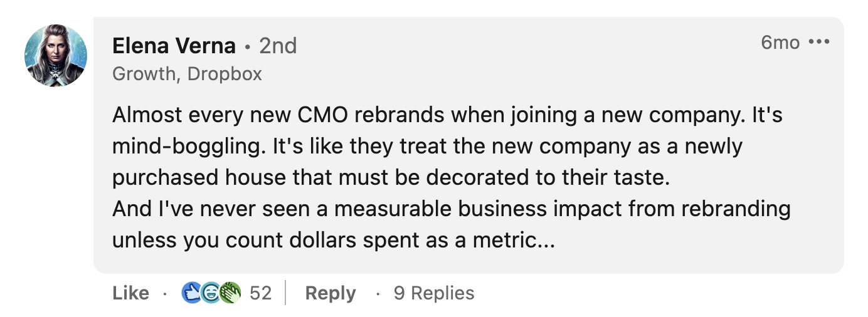Open Elena Verna's name link
Image resolution: width=868 pixels, height=317 pixels.
point(174,46)
